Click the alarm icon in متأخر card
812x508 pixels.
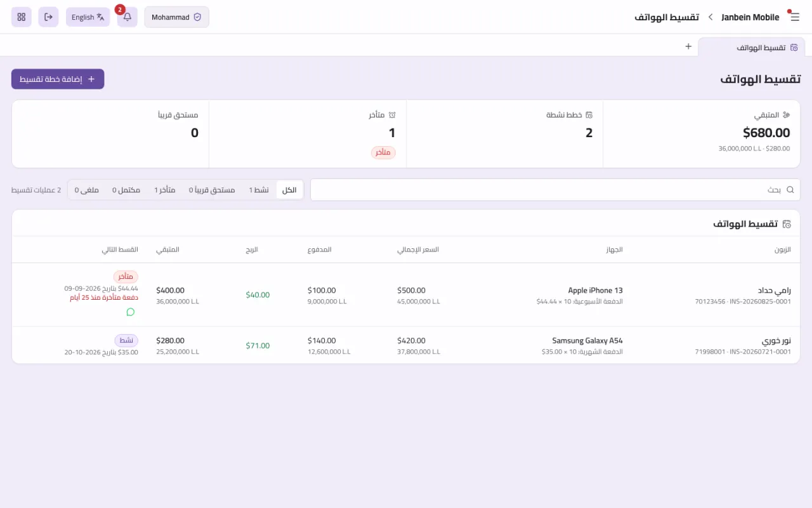point(392,115)
